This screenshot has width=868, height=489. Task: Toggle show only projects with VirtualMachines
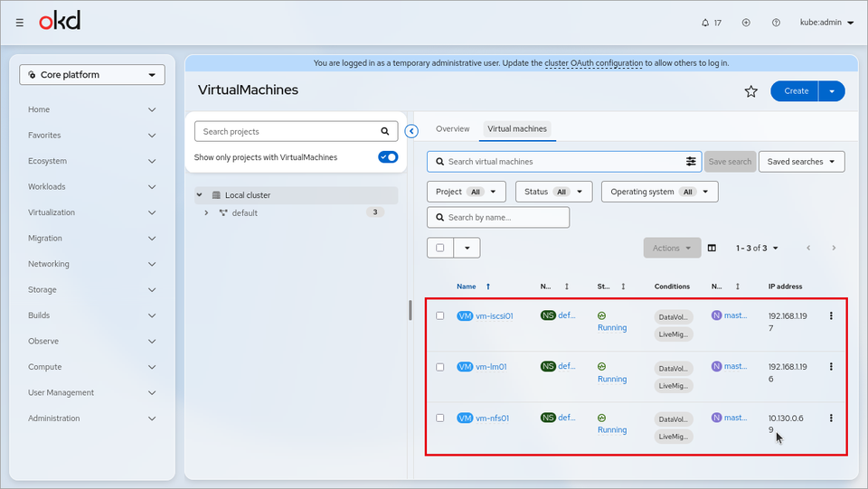coord(388,157)
